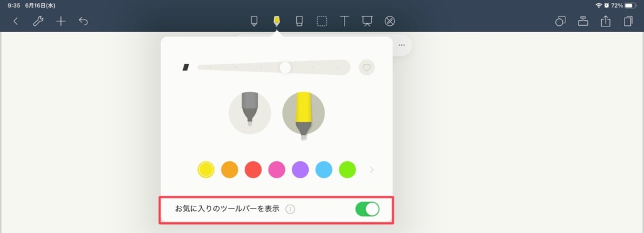Open the multitask overlapping-windows icon
Image resolution: width=644 pixels, height=233 pixels.
pyautogui.click(x=560, y=21)
